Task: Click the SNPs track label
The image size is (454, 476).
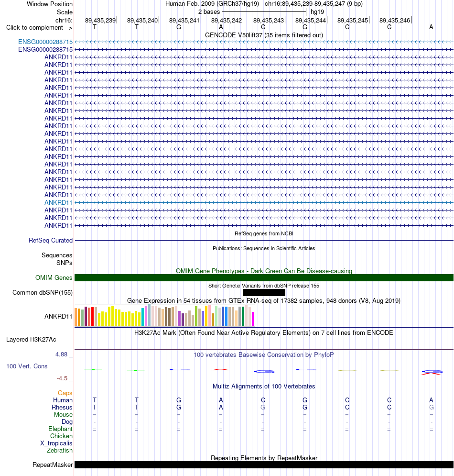Action: 65,263
